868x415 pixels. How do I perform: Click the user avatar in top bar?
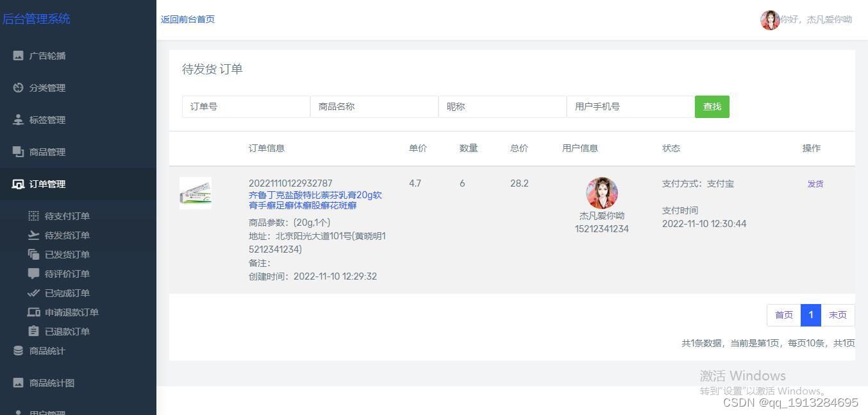(770, 20)
